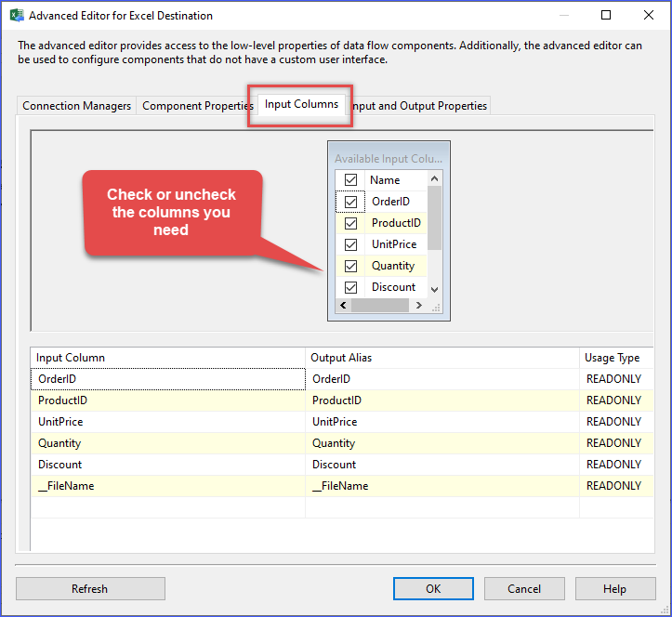Click OrderID in the available columns list

click(396, 202)
